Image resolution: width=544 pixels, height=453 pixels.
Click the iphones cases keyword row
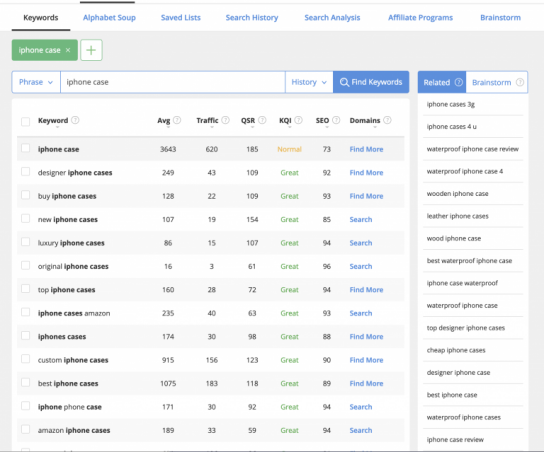point(211,336)
